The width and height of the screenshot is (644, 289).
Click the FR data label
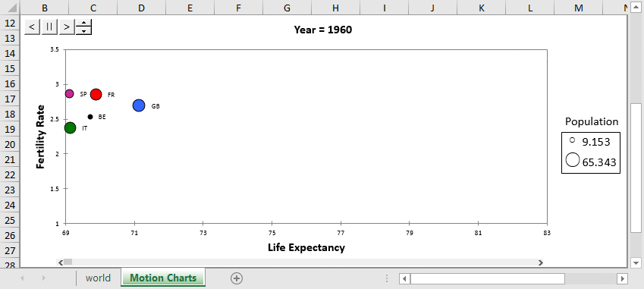click(x=111, y=95)
